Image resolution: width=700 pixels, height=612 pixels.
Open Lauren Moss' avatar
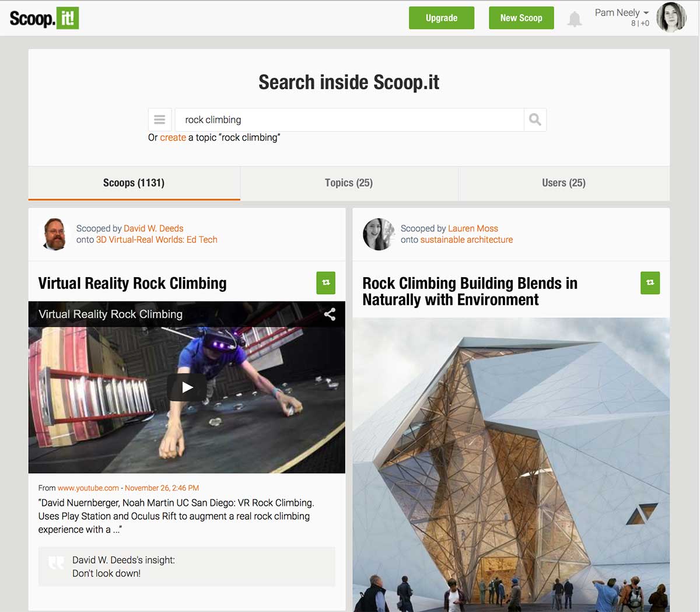(x=379, y=234)
